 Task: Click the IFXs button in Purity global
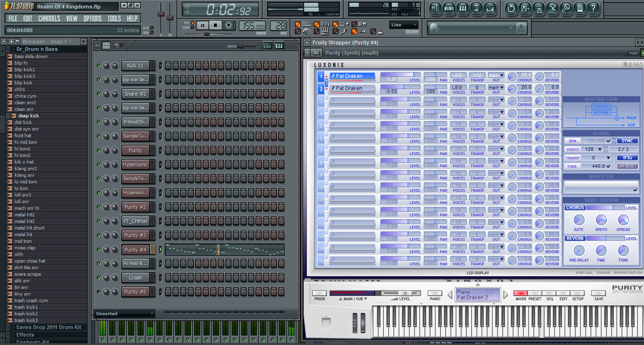(x=627, y=158)
